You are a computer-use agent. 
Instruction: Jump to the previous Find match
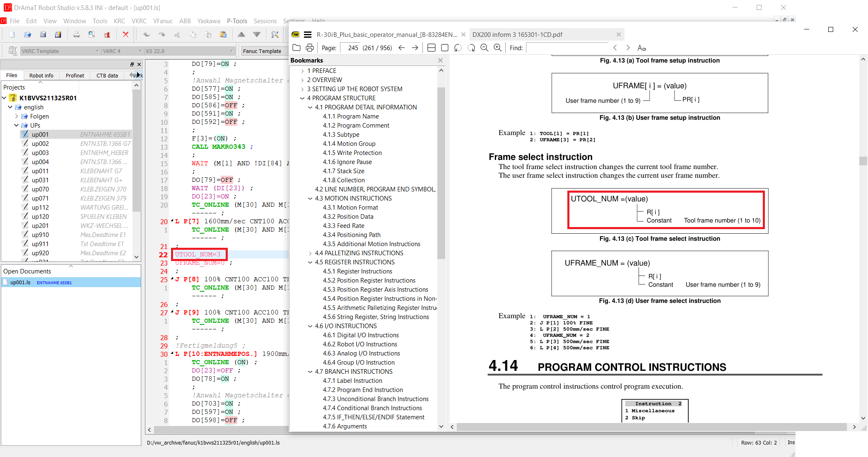tap(615, 48)
